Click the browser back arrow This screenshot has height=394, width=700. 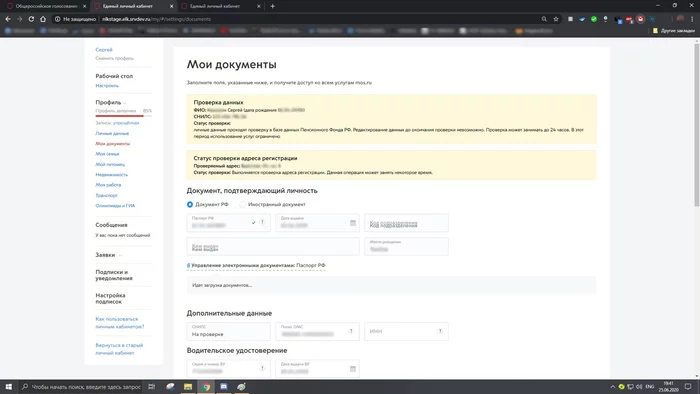[8, 19]
